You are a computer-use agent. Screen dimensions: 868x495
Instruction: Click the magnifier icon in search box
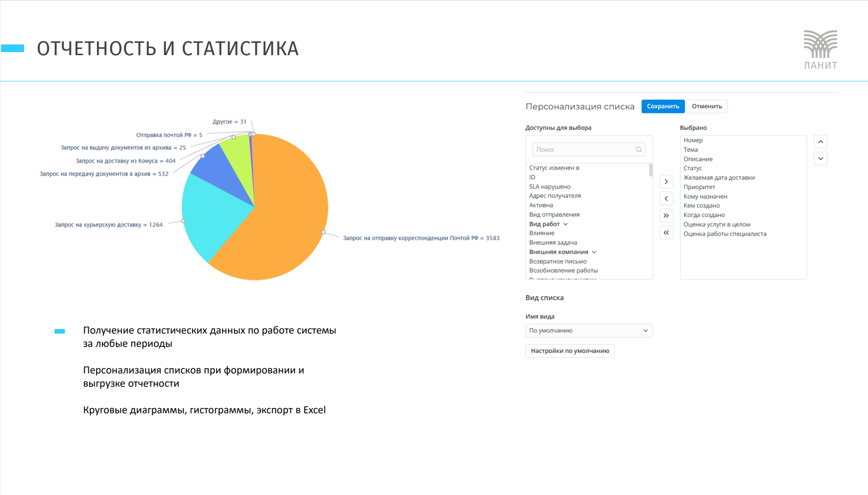click(x=639, y=150)
